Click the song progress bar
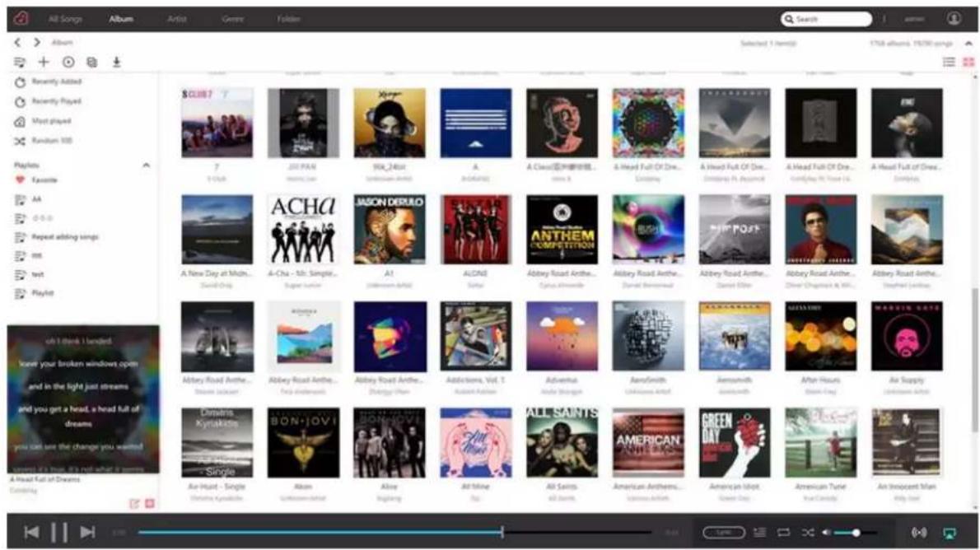The height and width of the screenshot is (550, 980). (395, 533)
